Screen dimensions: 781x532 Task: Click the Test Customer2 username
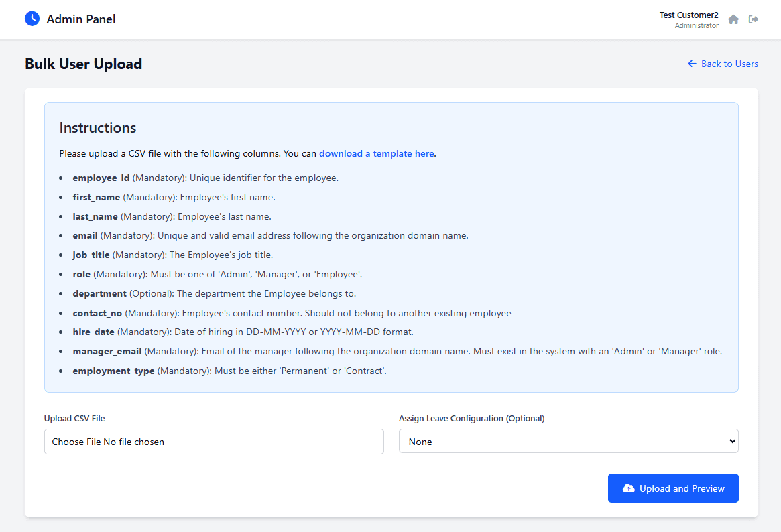pos(688,15)
